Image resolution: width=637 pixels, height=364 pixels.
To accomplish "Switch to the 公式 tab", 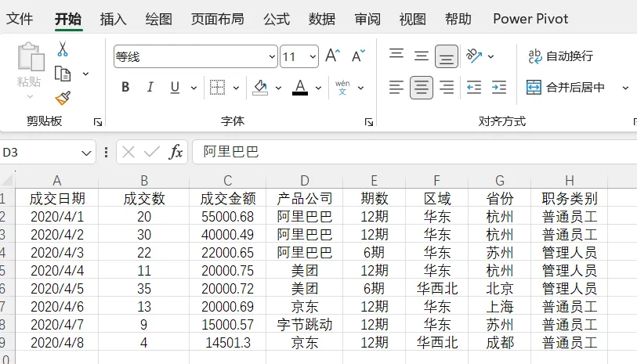I will tap(277, 19).
